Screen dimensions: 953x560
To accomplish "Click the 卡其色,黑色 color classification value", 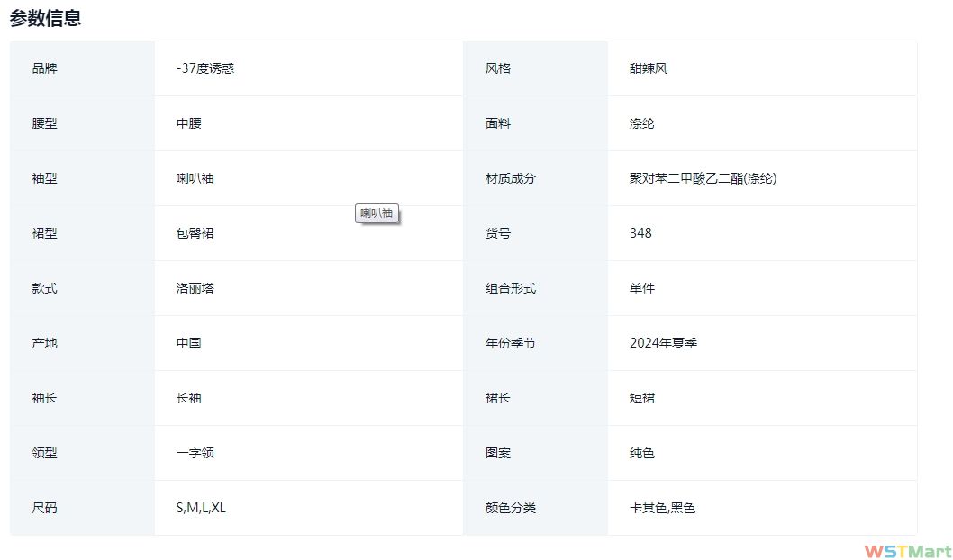I will click(663, 508).
